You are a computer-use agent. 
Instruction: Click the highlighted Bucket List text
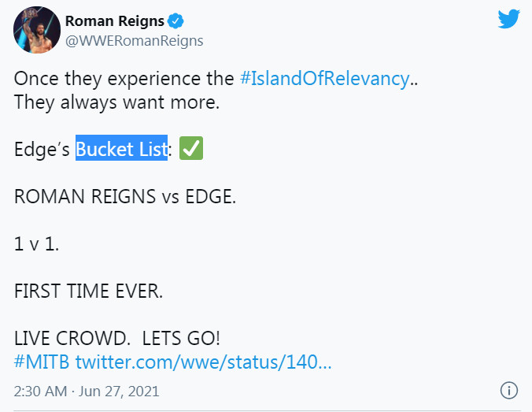(x=121, y=148)
